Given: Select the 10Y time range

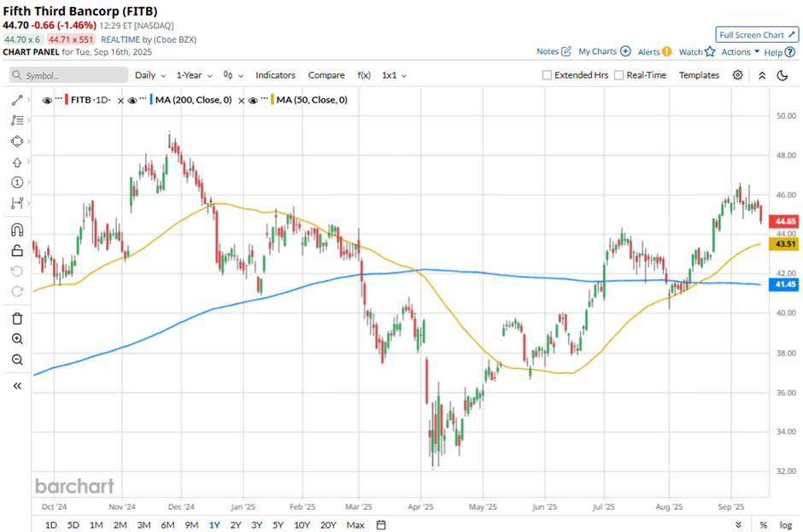Looking at the screenshot, I should (x=302, y=525).
